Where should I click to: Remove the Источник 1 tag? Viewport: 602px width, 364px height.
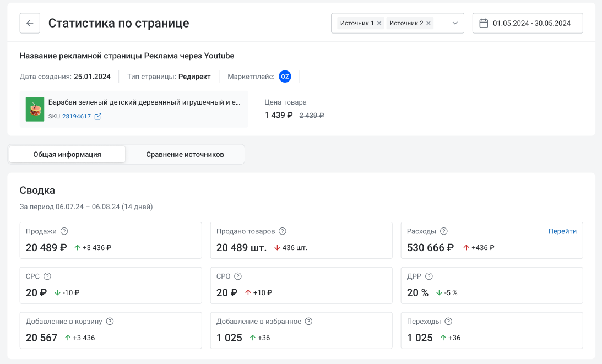(x=379, y=23)
